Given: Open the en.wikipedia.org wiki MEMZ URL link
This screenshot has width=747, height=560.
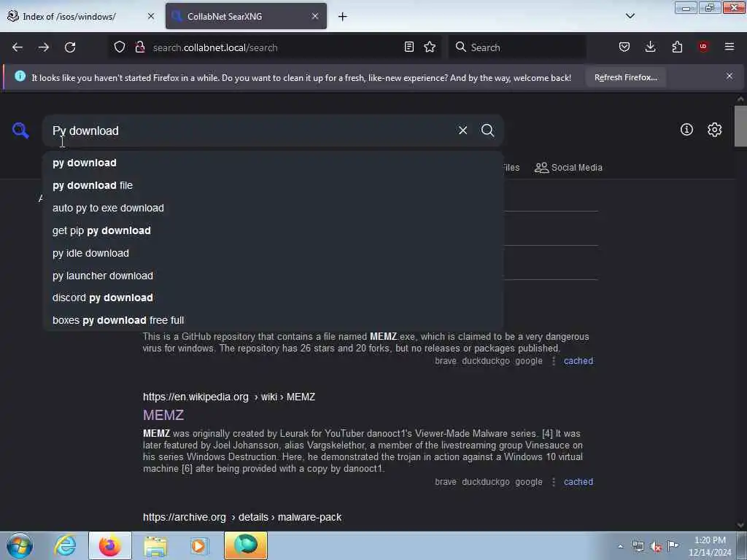Looking at the screenshot, I should 228,397.
